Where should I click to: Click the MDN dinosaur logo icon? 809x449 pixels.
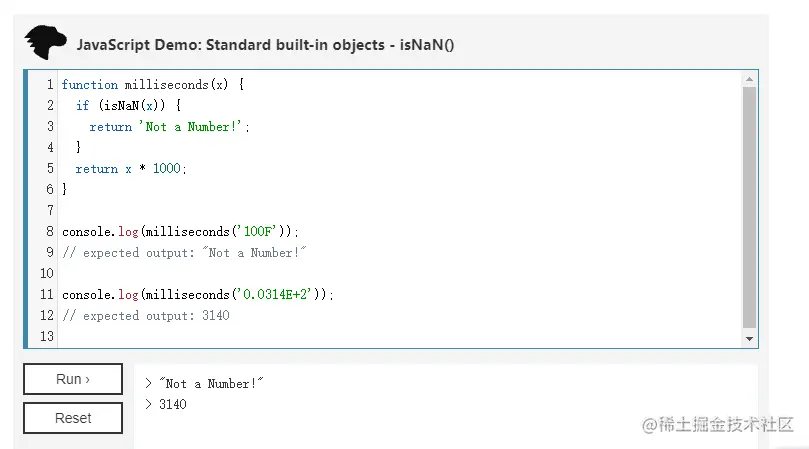45,43
